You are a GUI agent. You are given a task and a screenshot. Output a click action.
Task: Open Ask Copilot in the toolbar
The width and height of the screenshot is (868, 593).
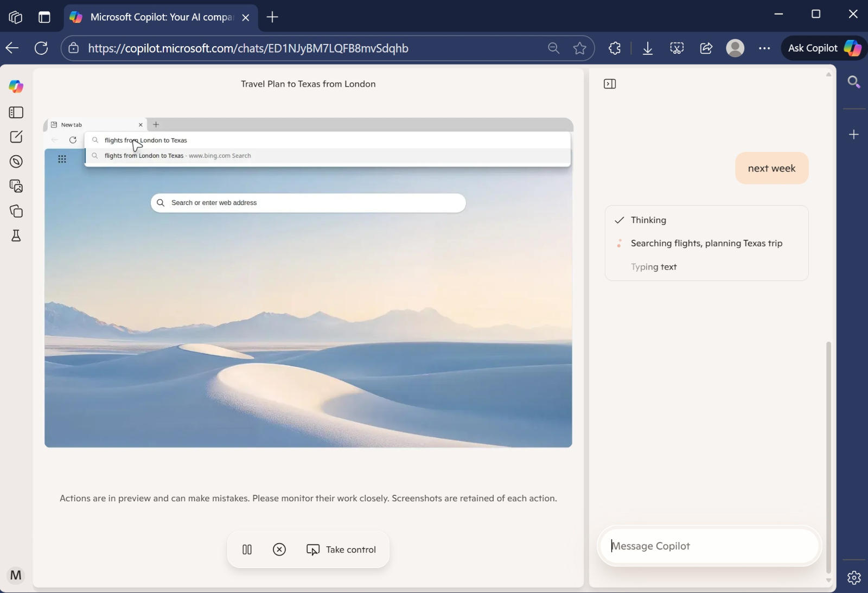coord(824,48)
